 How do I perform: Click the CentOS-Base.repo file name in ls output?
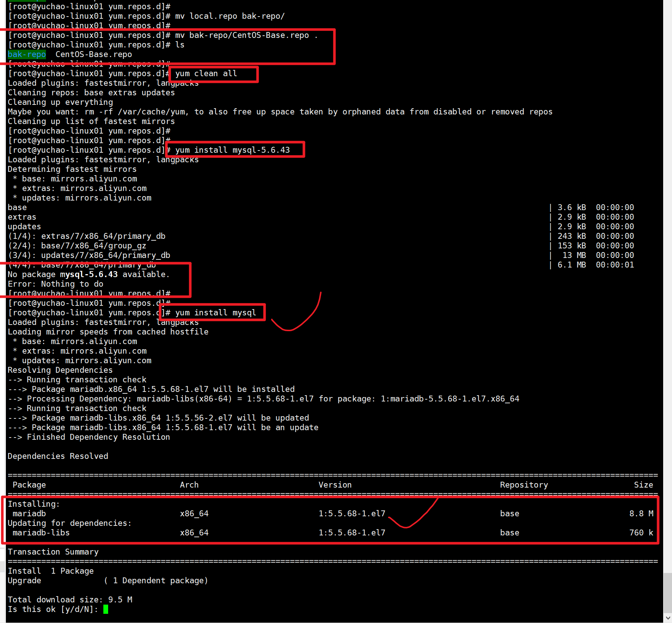pyautogui.click(x=93, y=54)
